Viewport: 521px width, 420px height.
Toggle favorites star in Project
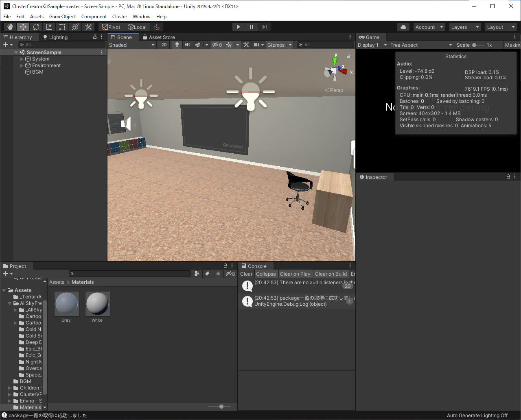218,274
